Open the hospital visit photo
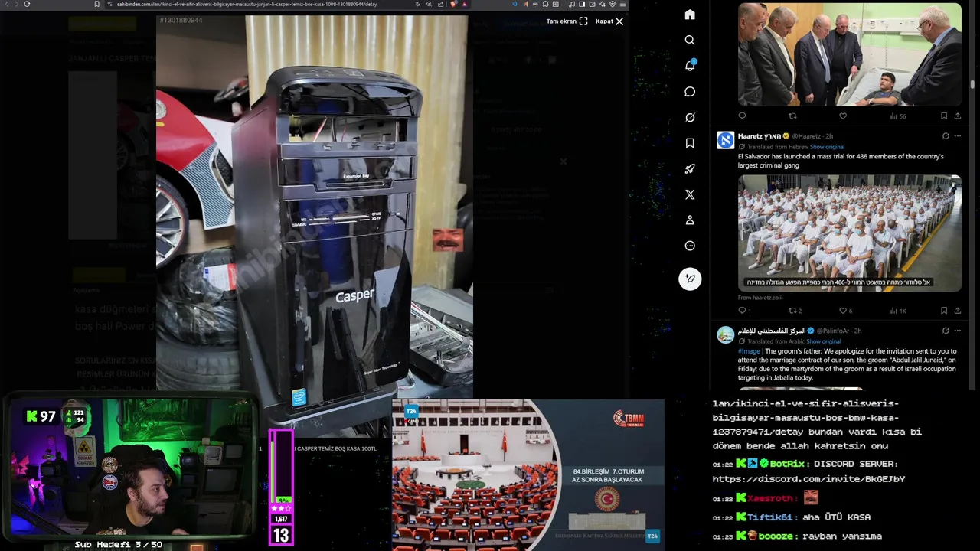Viewport: 980px width, 551px height. point(850,54)
